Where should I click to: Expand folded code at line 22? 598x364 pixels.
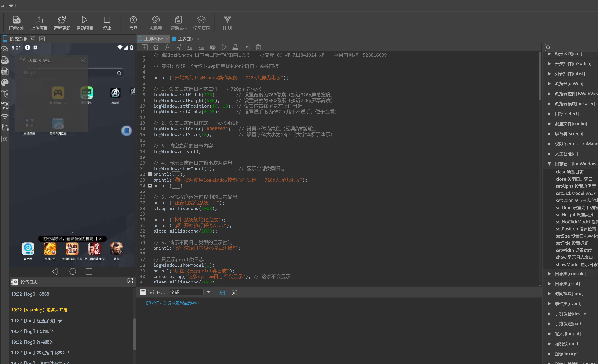point(150,174)
